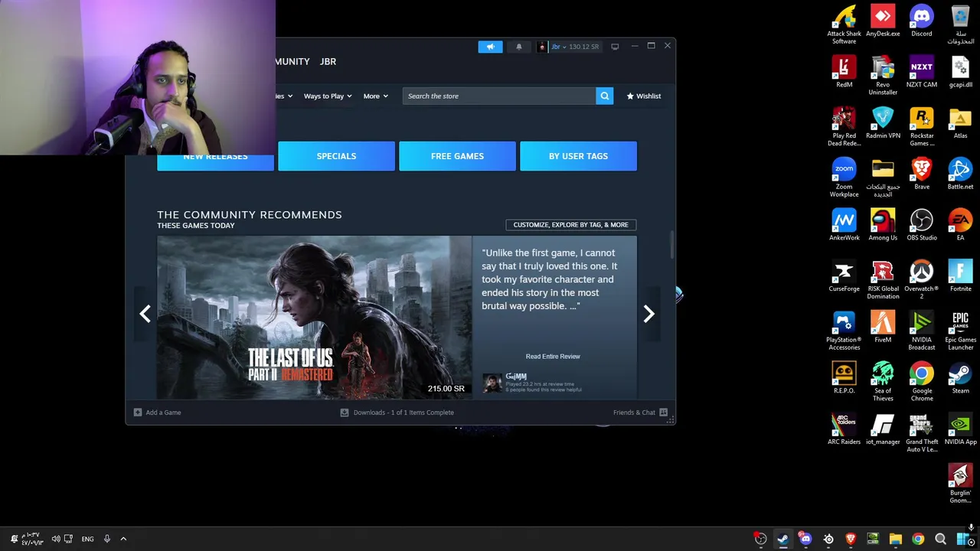Enter Big Picture mode monitor icon
980x551 pixels.
(x=615, y=47)
